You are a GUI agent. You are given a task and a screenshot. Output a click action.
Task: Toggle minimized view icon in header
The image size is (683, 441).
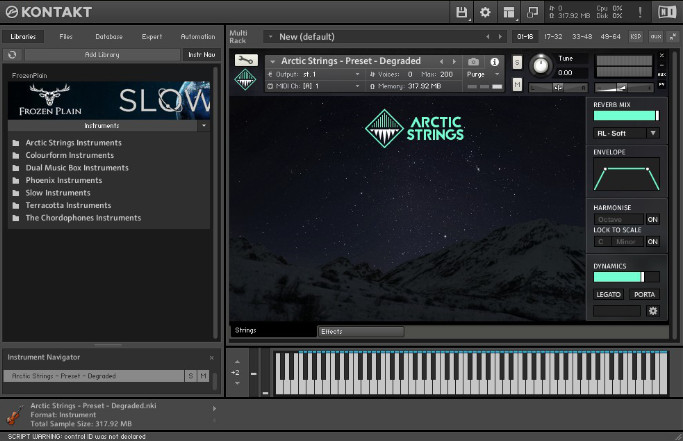(x=532, y=12)
